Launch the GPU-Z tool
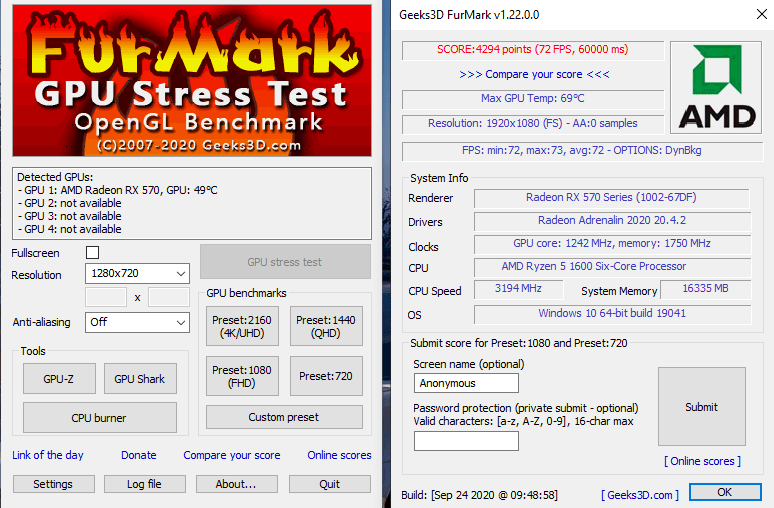 click(x=59, y=379)
